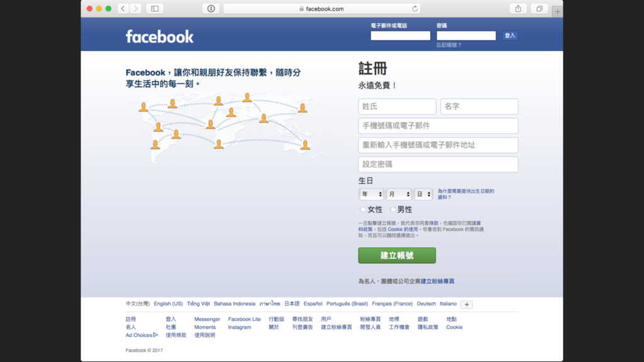Click the Reader/info icon beside address bar
Image resolution: width=644 pixels, height=362 pixels.
click(211, 9)
